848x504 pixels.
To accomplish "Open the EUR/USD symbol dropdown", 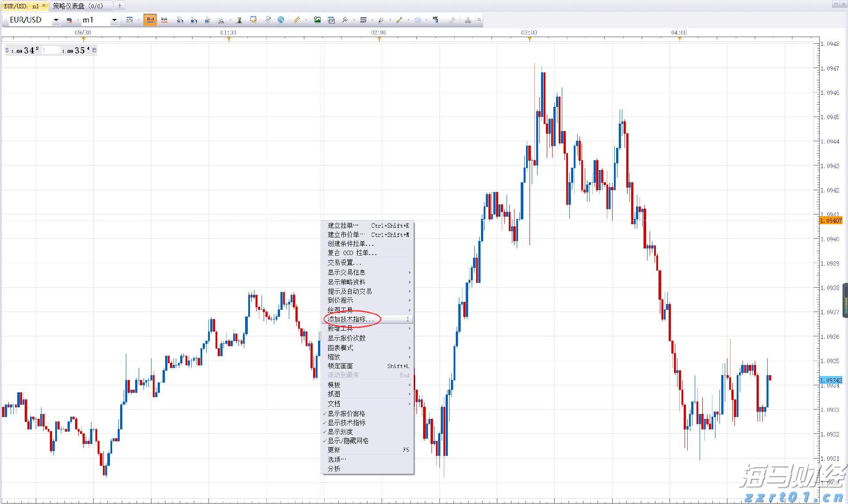I will pyautogui.click(x=56, y=20).
